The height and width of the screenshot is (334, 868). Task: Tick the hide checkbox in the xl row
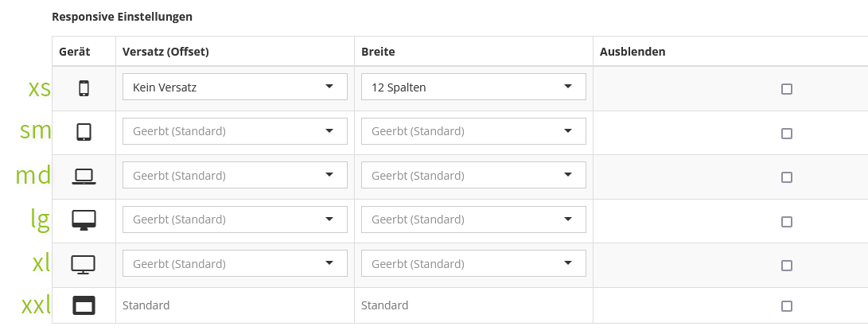coord(787,266)
